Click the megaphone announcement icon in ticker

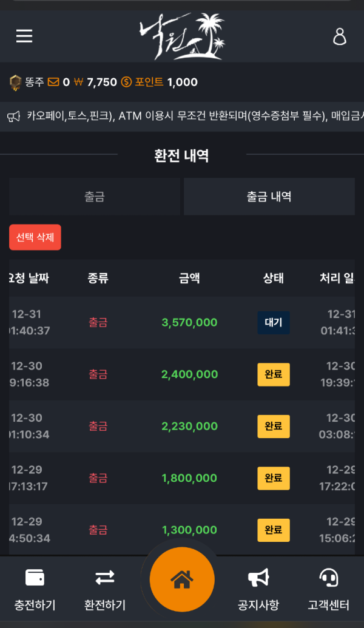pos(14,116)
